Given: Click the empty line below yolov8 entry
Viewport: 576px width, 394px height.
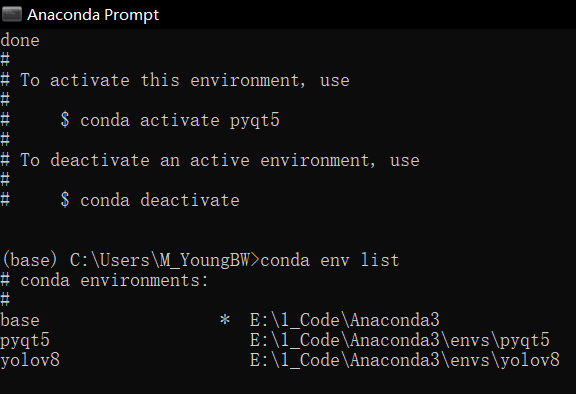Looking at the screenshot, I should coord(288,382).
